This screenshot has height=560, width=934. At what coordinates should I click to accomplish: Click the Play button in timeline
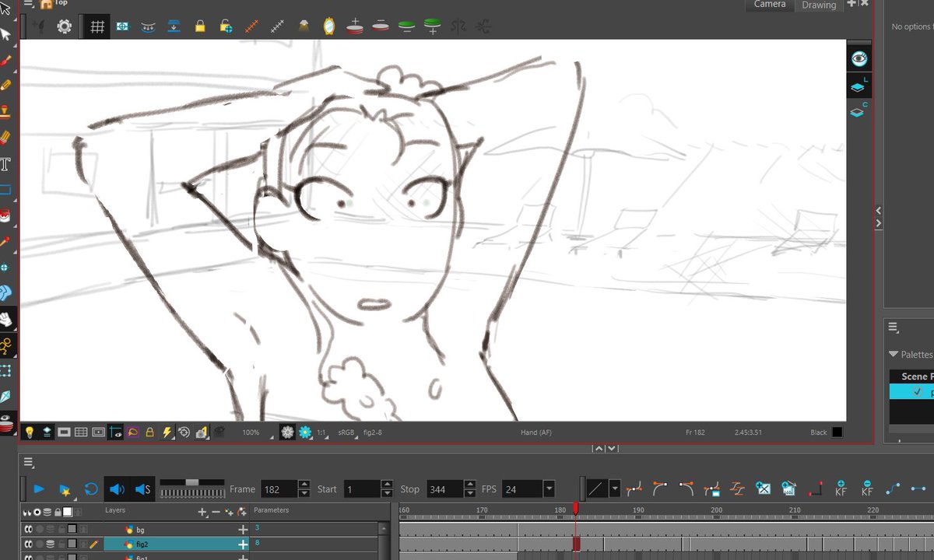point(39,489)
